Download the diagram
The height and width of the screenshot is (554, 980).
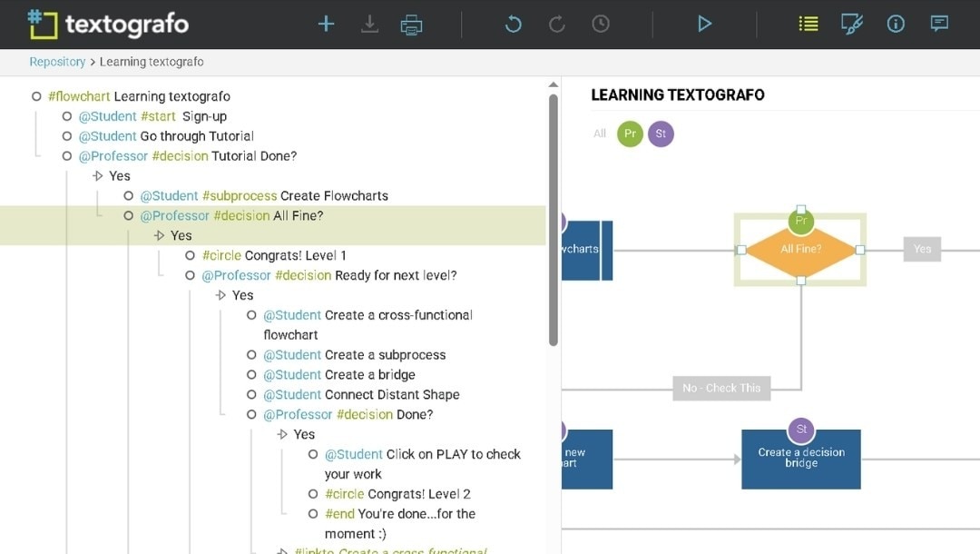point(369,24)
